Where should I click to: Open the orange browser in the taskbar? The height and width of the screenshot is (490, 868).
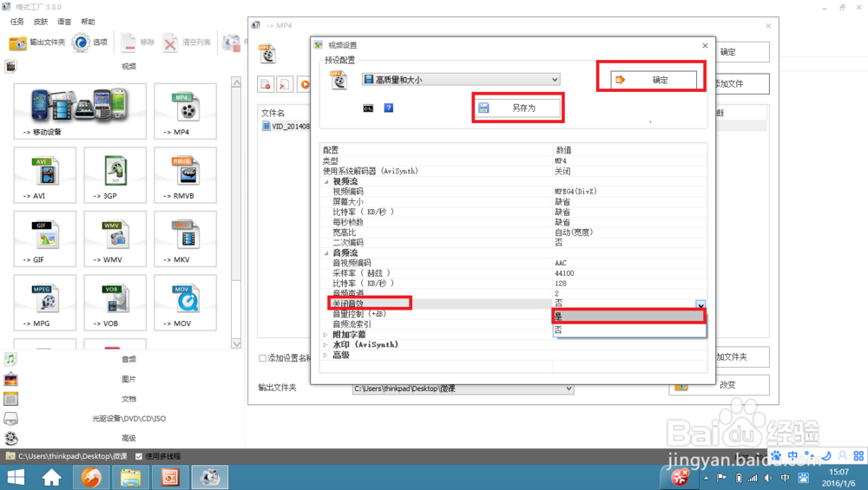coord(92,477)
